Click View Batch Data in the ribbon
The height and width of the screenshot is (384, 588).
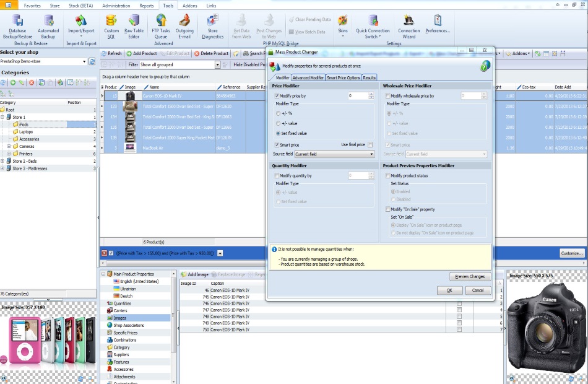point(307,32)
